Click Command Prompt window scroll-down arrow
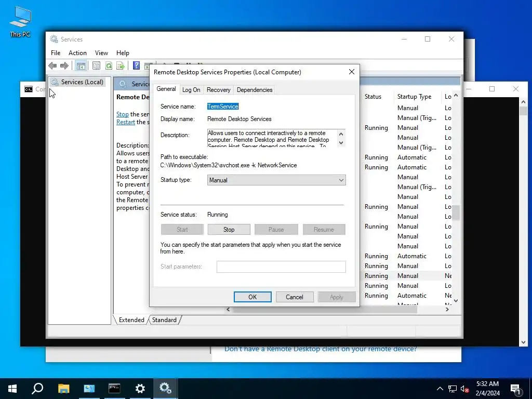 point(523,342)
